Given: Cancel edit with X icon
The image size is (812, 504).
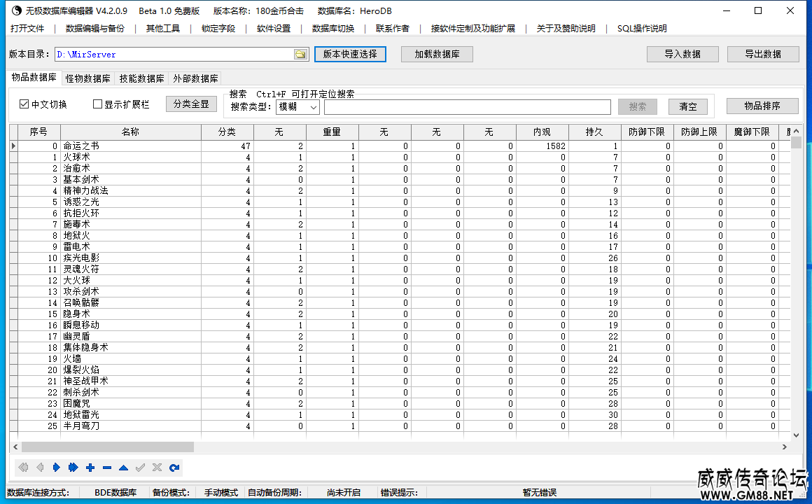Looking at the screenshot, I should pos(157,468).
